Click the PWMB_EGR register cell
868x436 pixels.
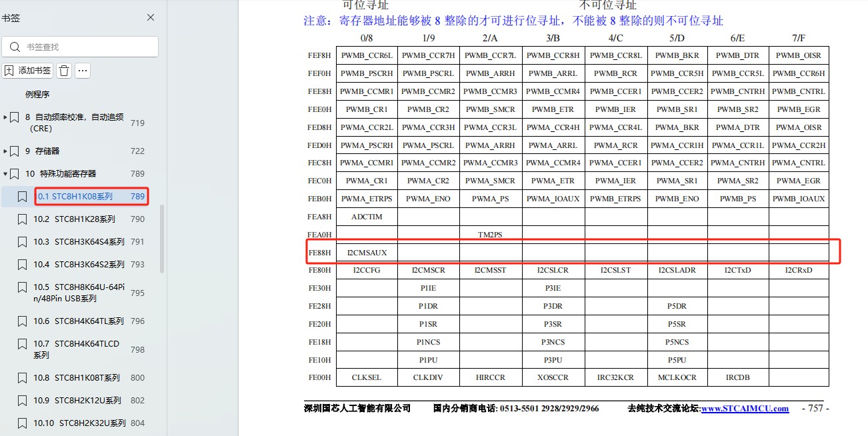[x=799, y=109]
